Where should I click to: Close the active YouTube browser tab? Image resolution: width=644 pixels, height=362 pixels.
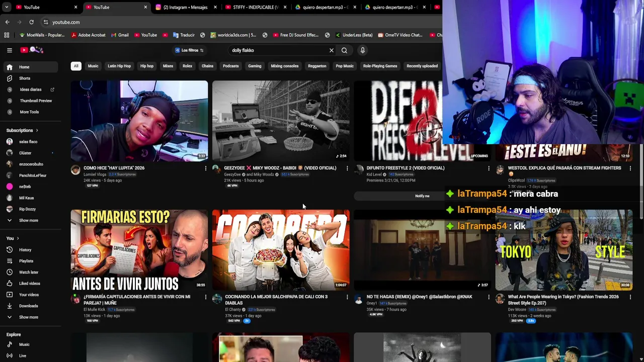pyautogui.click(x=145, y=7)
